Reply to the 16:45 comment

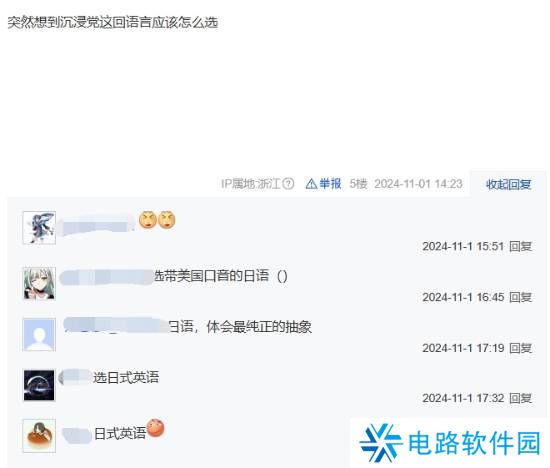tap(521, 297)
